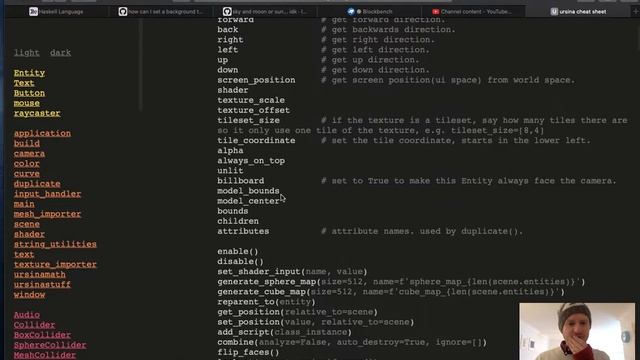Click the sidebar vertical scrollbar

point(140,64)
